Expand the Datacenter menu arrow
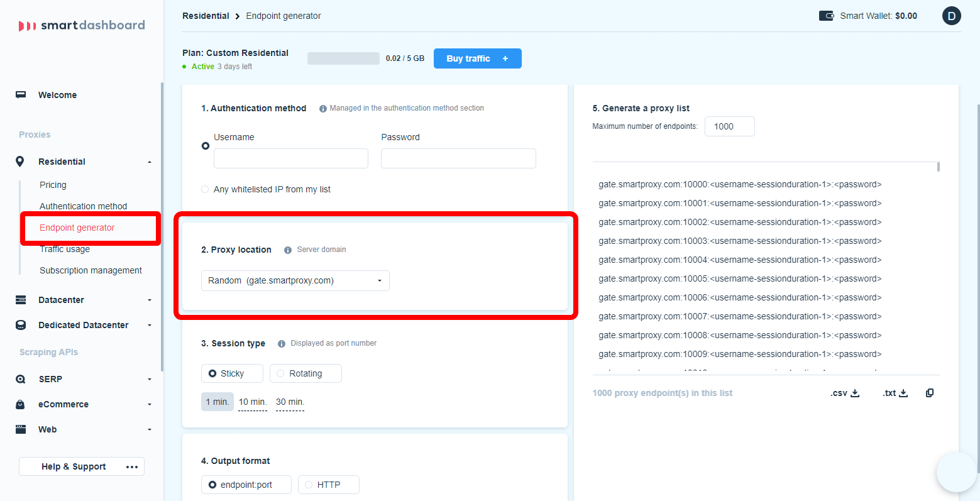This screenshot has width=980, height=501. [150, 300]
